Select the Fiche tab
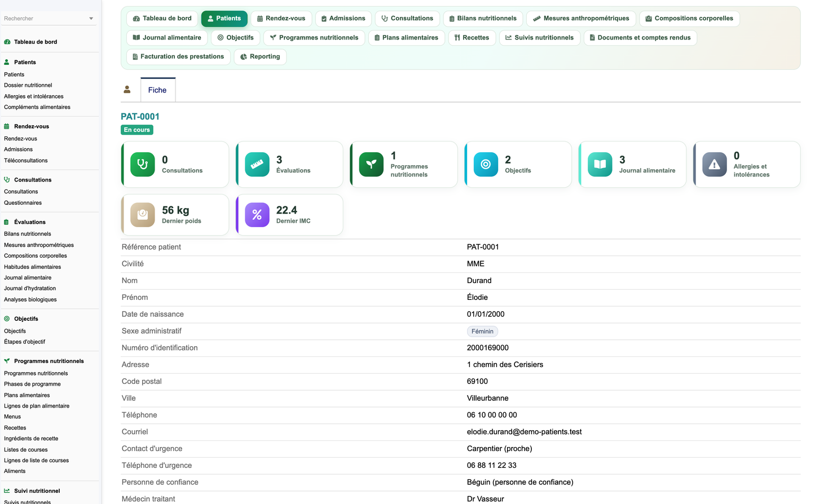The image size is (815, 504). 157,90
